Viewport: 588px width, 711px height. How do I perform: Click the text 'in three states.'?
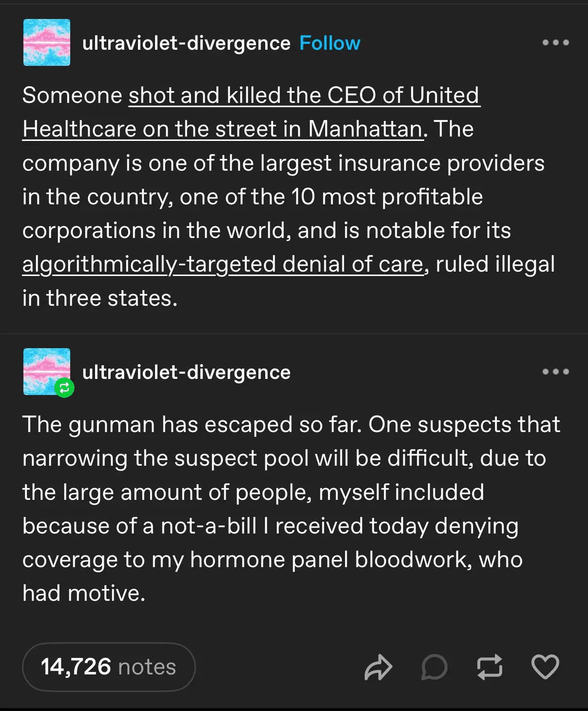pyautogui.click(x=100, y=298)
